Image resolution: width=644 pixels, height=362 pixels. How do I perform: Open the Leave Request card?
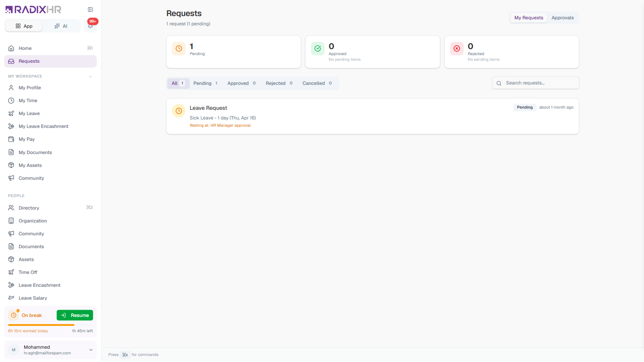[373, 116]
